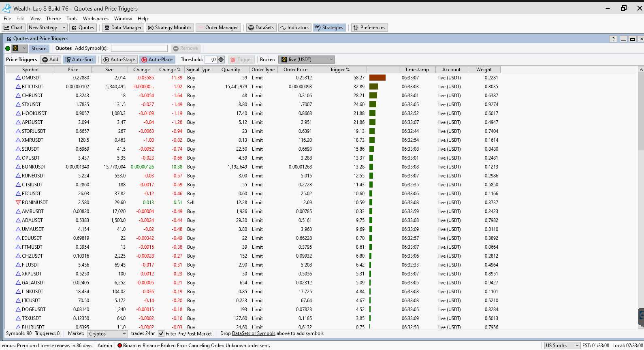Expand the quote provider dropdown arrow
Viewport: 644px width, 350px height.
coord(24,48)
